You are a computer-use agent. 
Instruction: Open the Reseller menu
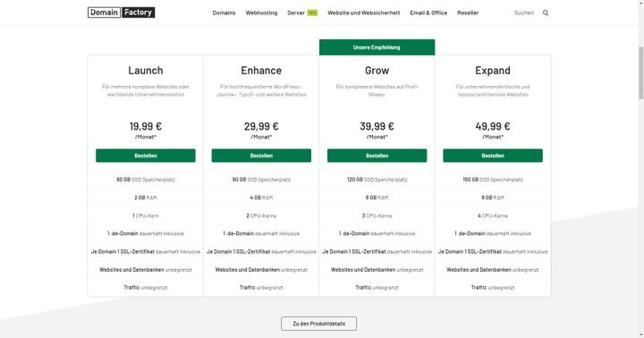pyautogui.click(x=468, y=13)
